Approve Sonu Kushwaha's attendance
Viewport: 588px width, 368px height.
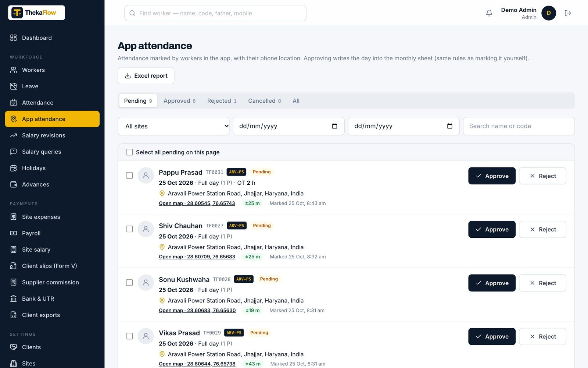(492, 283)
